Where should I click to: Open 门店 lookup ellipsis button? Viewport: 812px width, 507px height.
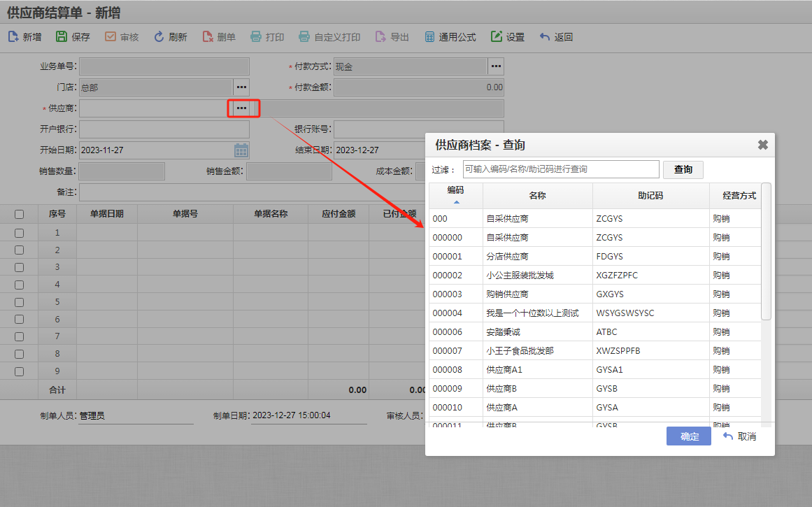pos(241,87)
